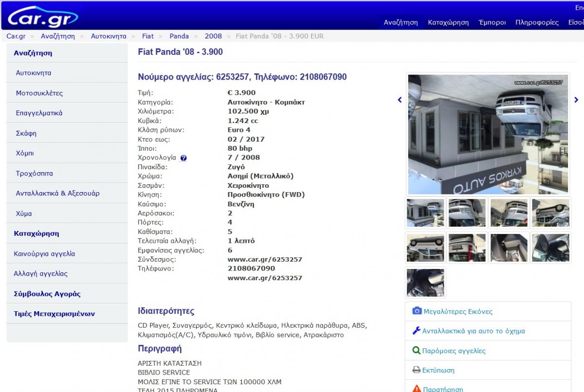Click wrench icon for Ανταλλακτικά
Viewport: 584px width, 392px height.
point(416,331)
